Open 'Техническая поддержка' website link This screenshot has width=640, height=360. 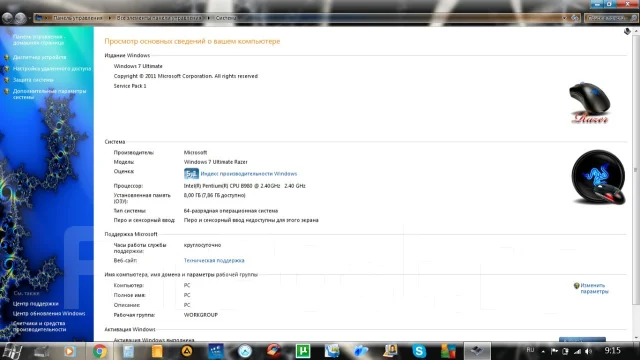(x=214, y=260)
